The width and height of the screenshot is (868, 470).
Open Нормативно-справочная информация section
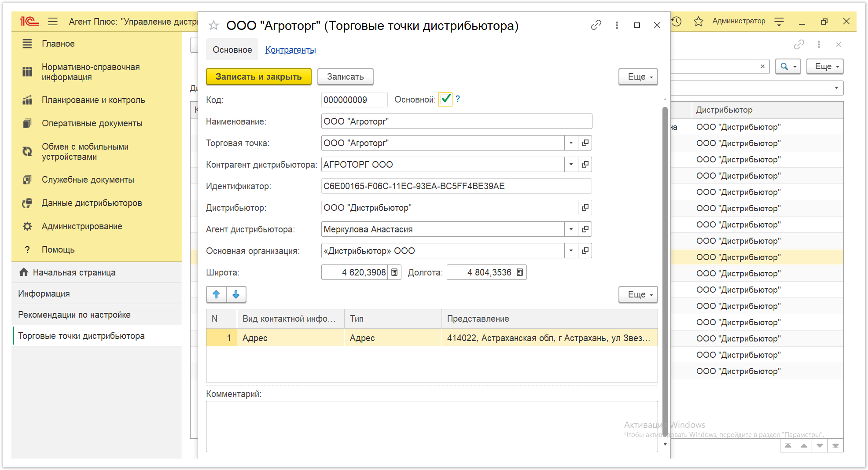point(91,72)
